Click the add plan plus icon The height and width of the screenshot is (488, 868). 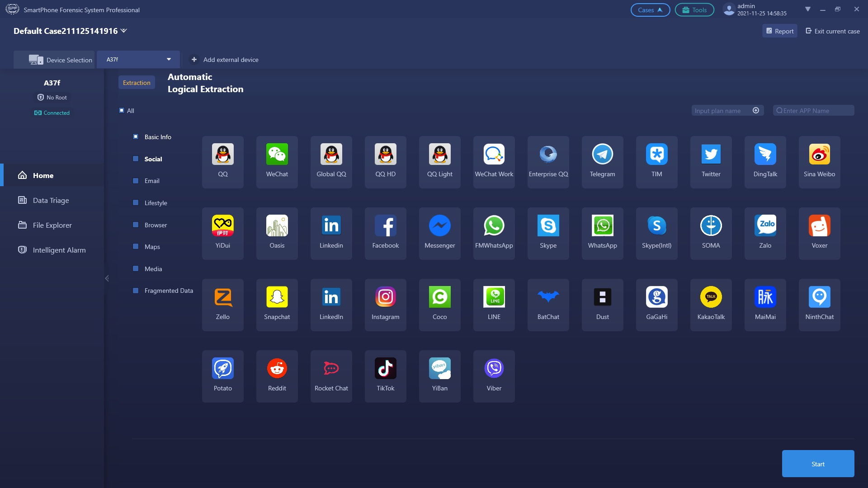pos(756,111)
